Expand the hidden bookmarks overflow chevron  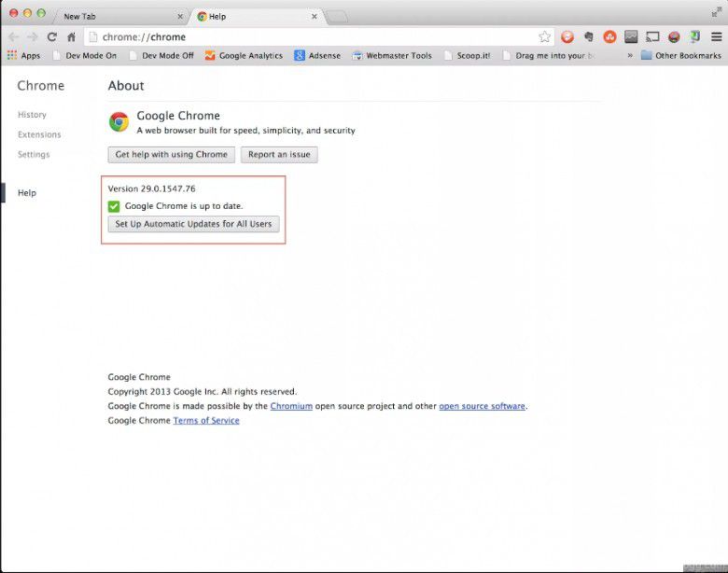point(630,56)
